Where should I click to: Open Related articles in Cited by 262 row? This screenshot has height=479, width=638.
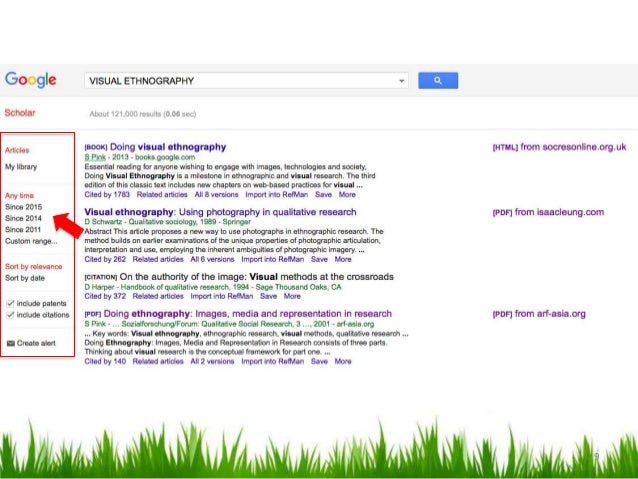158,259
